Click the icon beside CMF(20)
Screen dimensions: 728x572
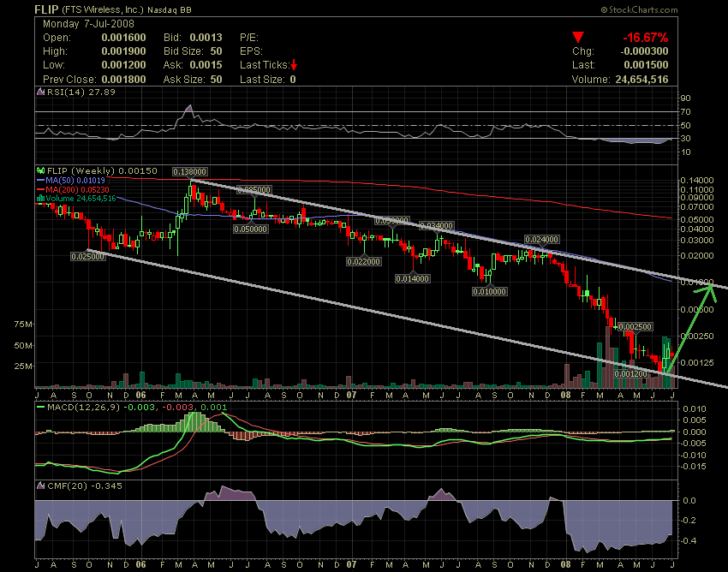41,486
